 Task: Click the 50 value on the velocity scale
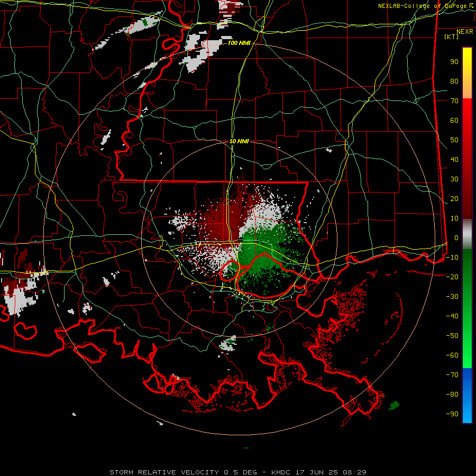pos(454,140)
